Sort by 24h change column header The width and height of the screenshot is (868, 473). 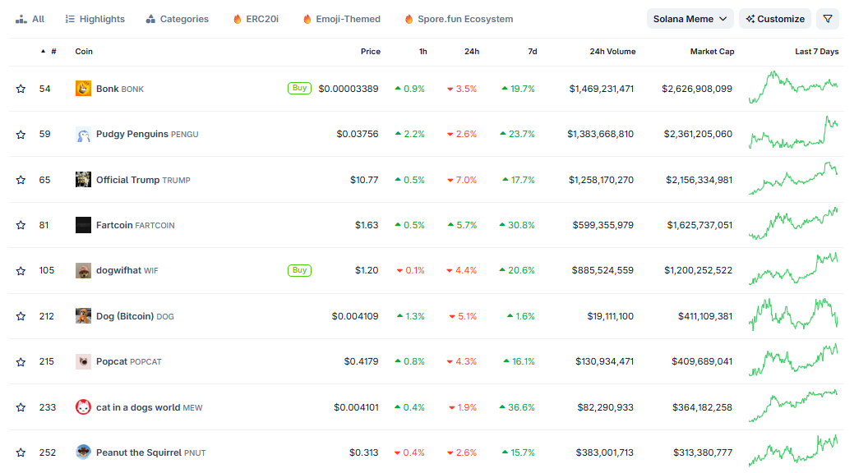coord(472,52)
